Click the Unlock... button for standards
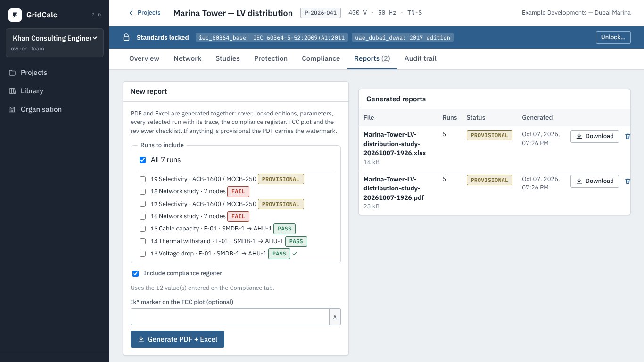 pyautogui.click(x=613, y=37)
